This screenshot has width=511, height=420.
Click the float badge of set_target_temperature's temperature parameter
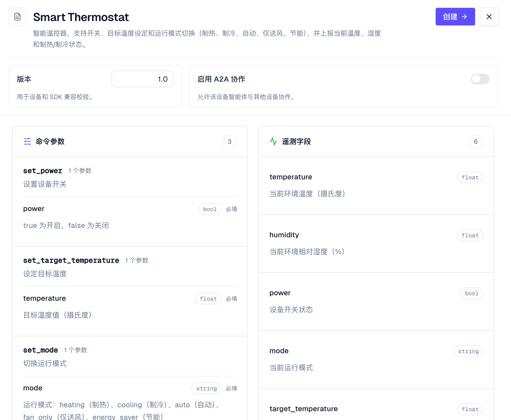[208, 299]
